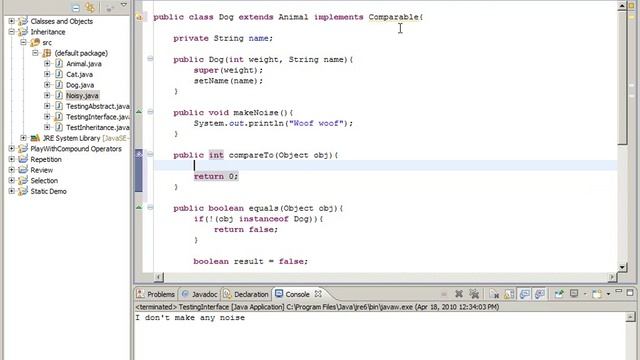Click the terminated TestingInterface launch description
This screenshot has height=360, width=640.
pos(317,307)
